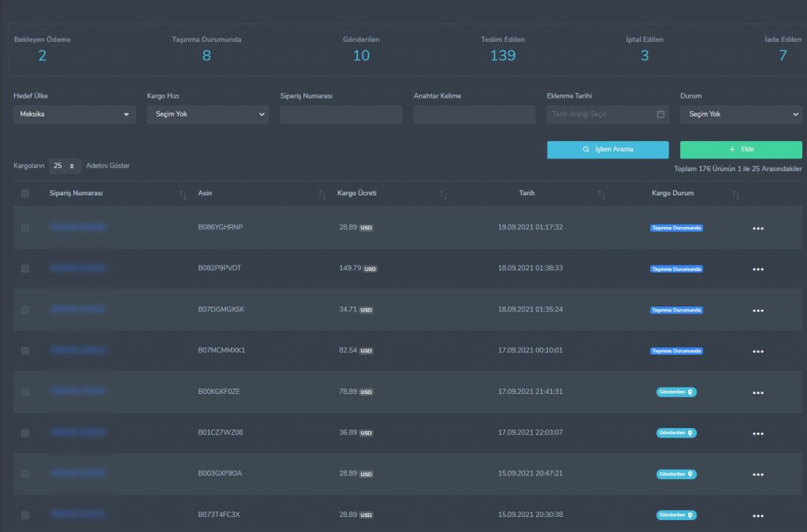The image size is (807, 532).
Task: Click the calendar icon in Eklenme Tarihi field
Action: (660, 114)
